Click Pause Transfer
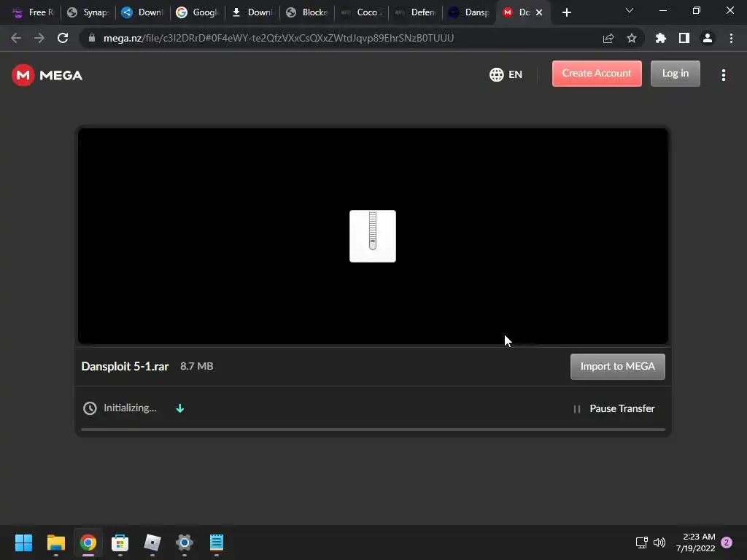This screenshot has width=747, height=560. [x=622, y=408]
